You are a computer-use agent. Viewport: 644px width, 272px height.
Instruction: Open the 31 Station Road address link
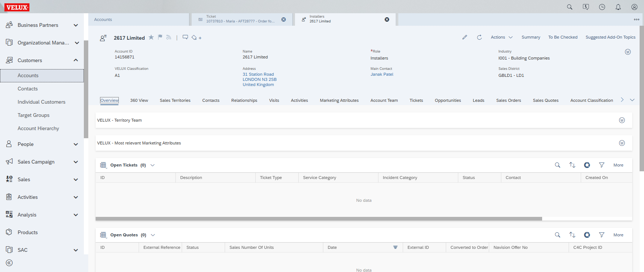pyautogui.click(x=258, y=74)
